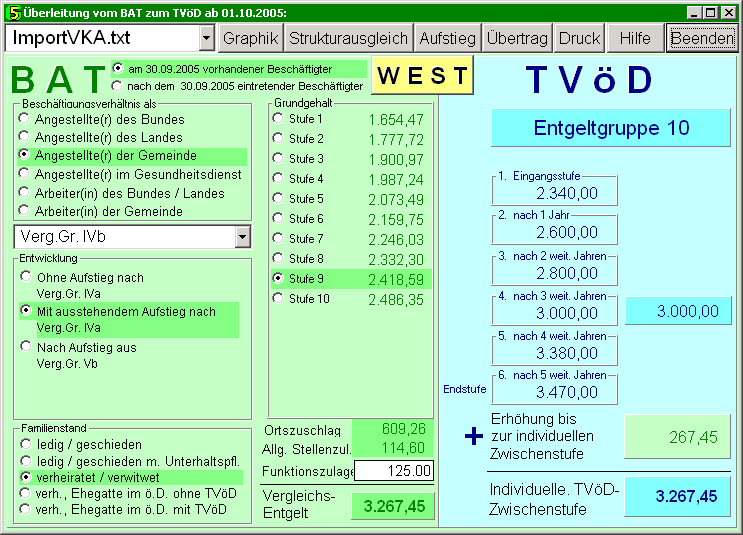Select Arbeiter(in) der Gemeinde

point(100,211)
